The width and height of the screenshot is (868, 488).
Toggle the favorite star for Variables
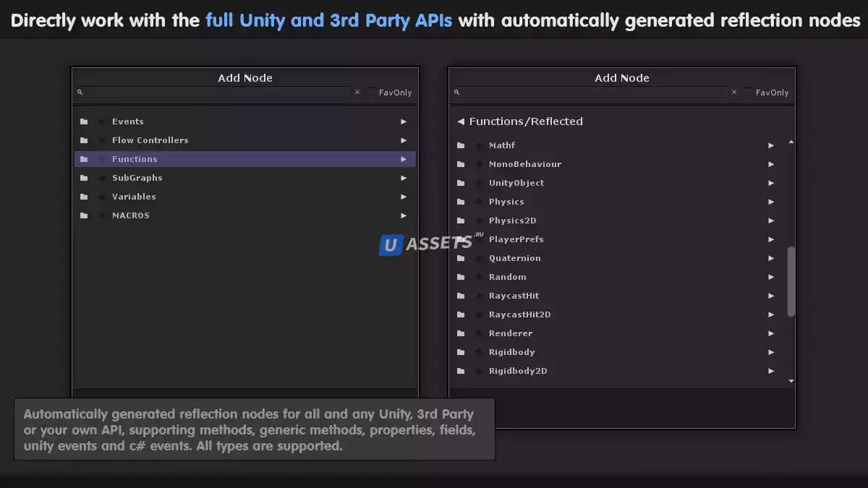102,197
